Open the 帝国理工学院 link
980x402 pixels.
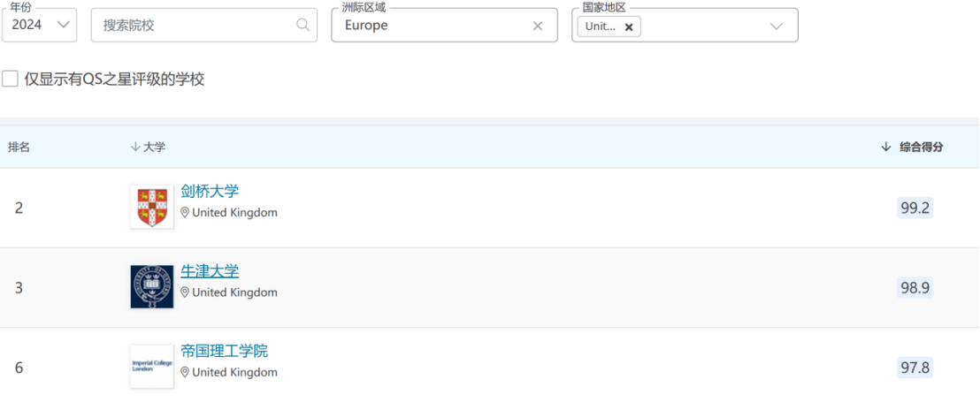pos(225,351)
